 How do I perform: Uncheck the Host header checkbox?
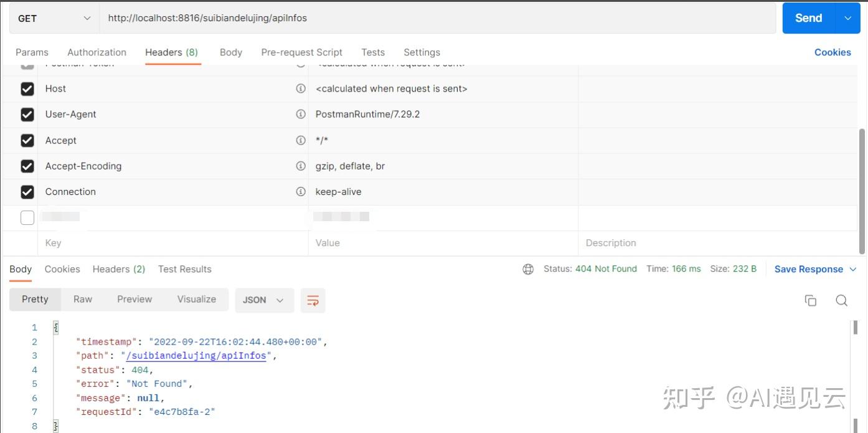(x=27, y=88)
